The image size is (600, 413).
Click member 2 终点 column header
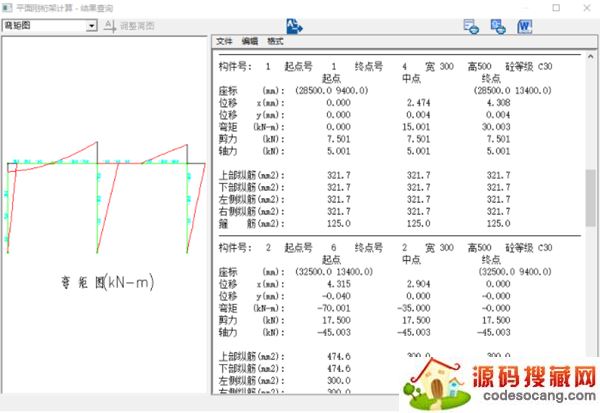(x=491, y=260)
